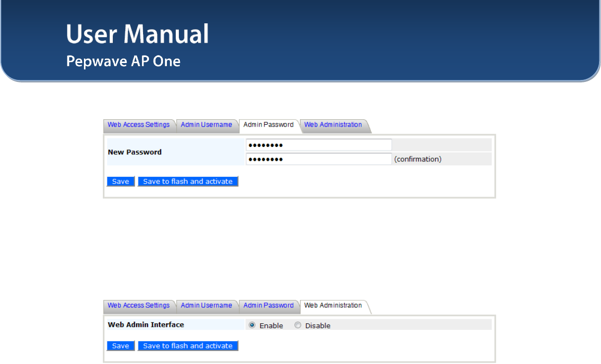Click Save in the Web Administration panel
The image size is (601, 364).
pyautogui.click(x=121, y=346)
